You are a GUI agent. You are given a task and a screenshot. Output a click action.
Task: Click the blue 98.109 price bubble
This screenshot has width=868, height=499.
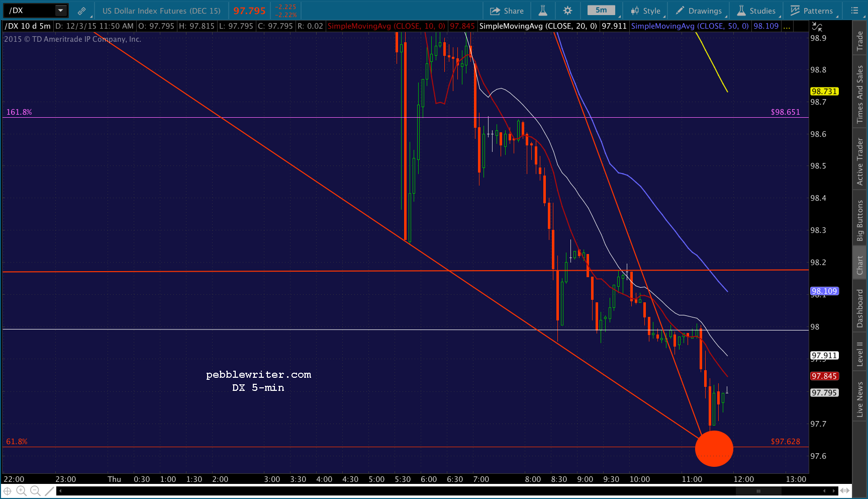point(824,291)
